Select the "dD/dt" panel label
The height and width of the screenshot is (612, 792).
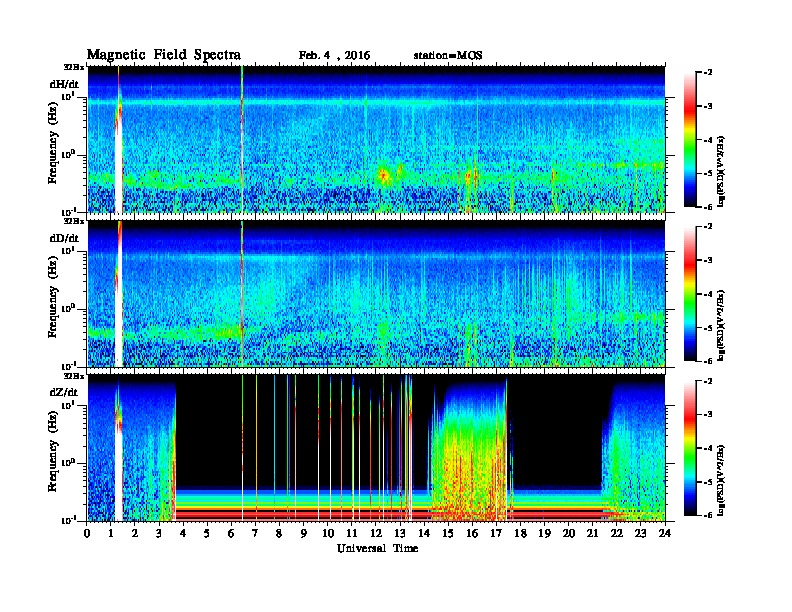[x=64, y=238]
